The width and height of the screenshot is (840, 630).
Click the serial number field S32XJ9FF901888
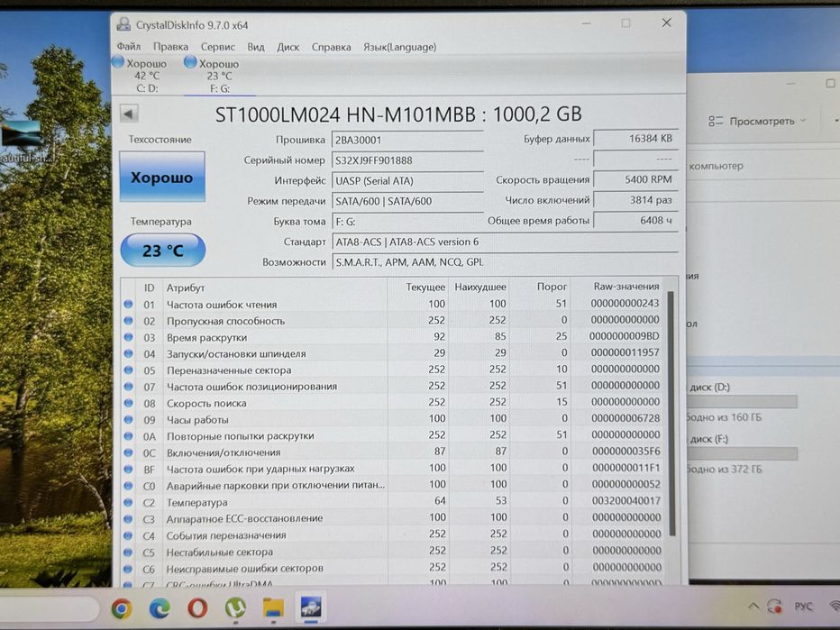point(407,160)
